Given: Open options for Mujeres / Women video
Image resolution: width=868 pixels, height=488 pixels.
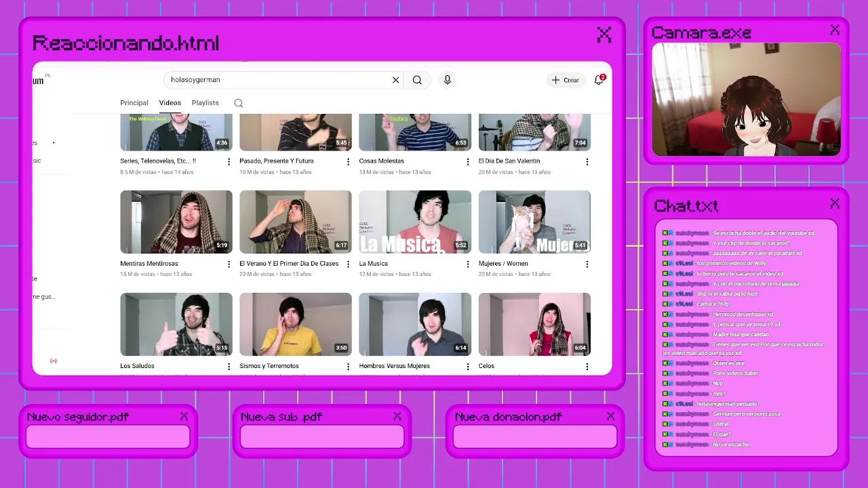Looking at the screenshot, I should pos(587,264).
